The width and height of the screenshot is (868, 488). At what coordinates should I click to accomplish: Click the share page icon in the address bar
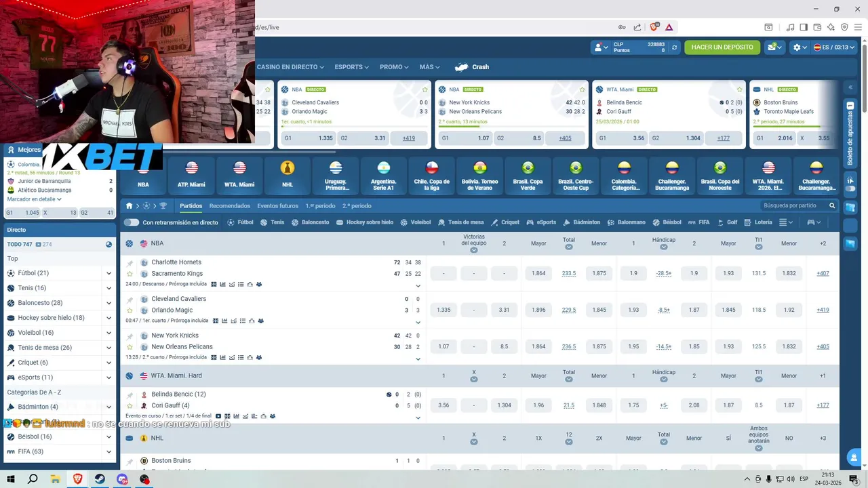point(637,27)
